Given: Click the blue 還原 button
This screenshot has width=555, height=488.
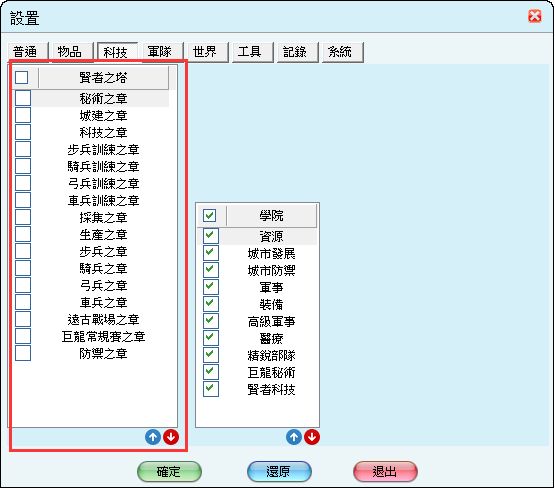Looking at the screenshot, I should (279, 471).
